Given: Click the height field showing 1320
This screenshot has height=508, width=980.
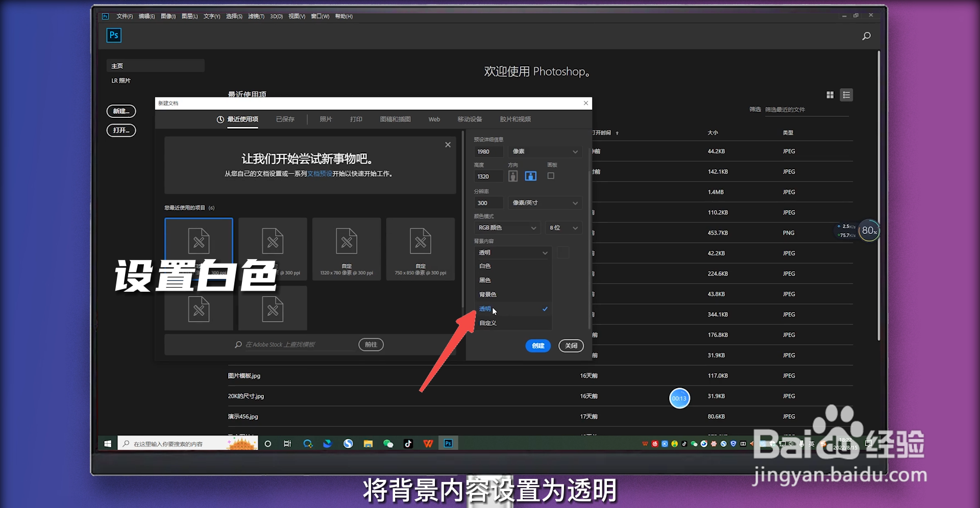Looking at the screenshot, I should [x=488, y=176].
